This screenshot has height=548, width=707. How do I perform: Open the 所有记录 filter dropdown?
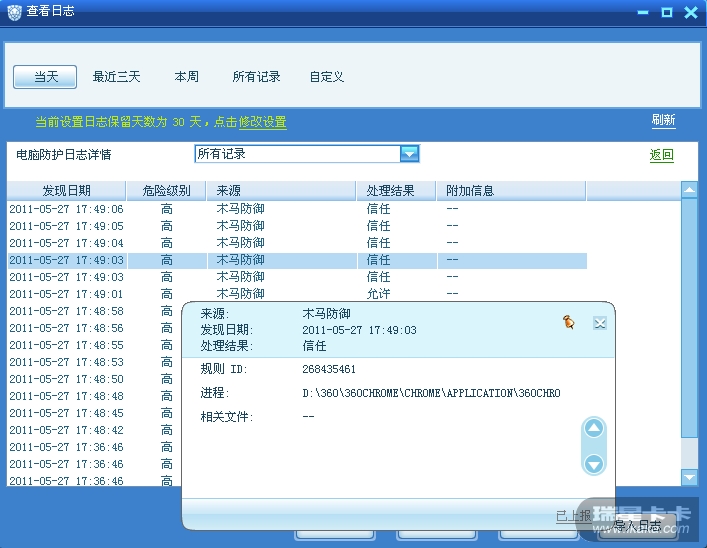pos(409,153)
